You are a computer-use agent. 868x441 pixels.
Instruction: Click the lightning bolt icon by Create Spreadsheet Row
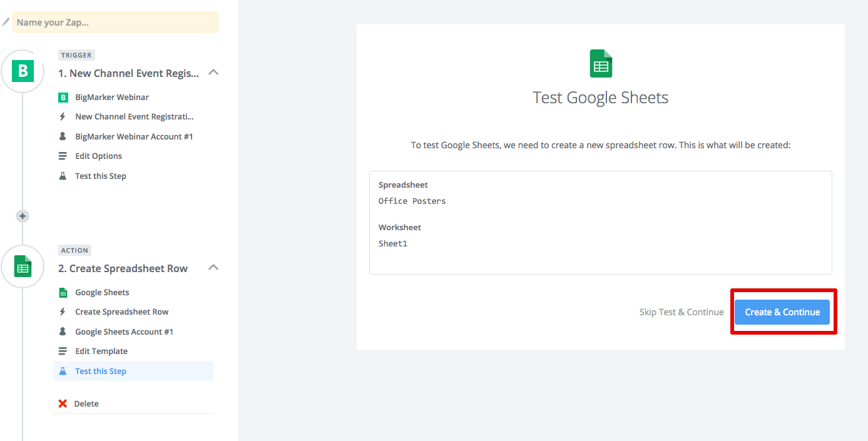[63, 312]
